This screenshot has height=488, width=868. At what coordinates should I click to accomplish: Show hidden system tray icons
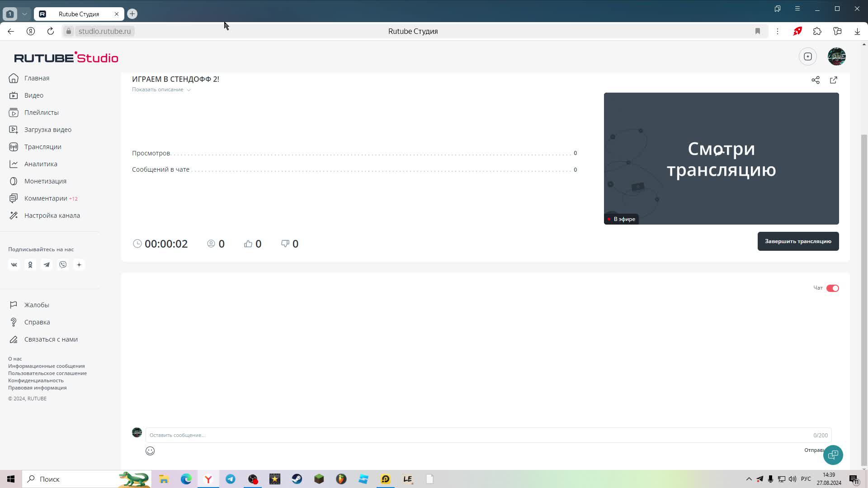tap(749, 479)
